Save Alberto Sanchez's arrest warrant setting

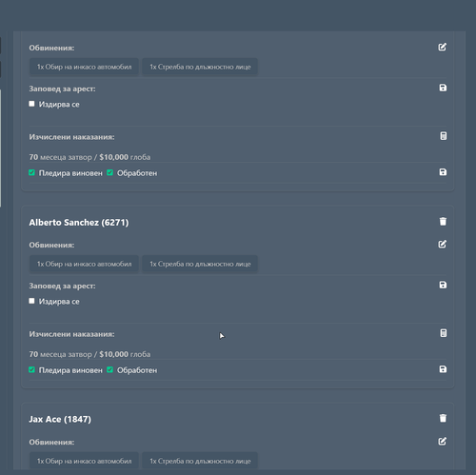click(x=443, y=285)
